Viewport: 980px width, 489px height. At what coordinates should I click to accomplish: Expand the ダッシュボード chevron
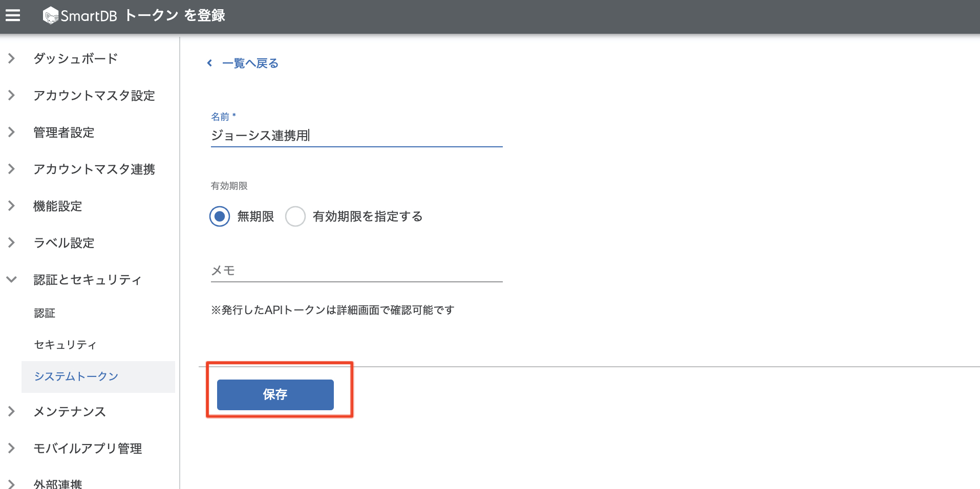[11, 58]
